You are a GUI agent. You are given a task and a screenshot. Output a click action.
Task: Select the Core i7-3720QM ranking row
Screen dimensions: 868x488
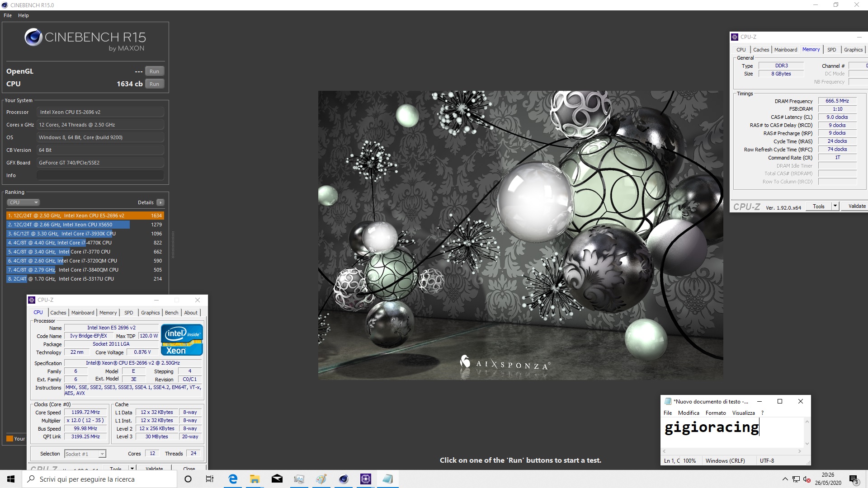pyautogui.click(x=85, y=261)
